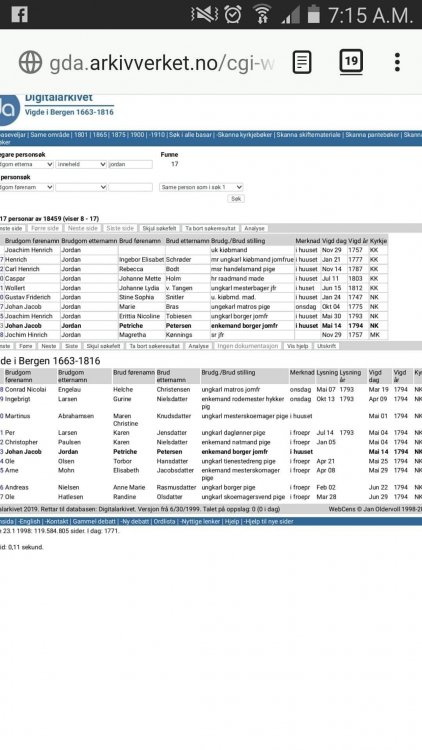The width and height of the screenshot is (422, 750).
Task: Tap the reader mode page icon
Action: click(302, 62)
